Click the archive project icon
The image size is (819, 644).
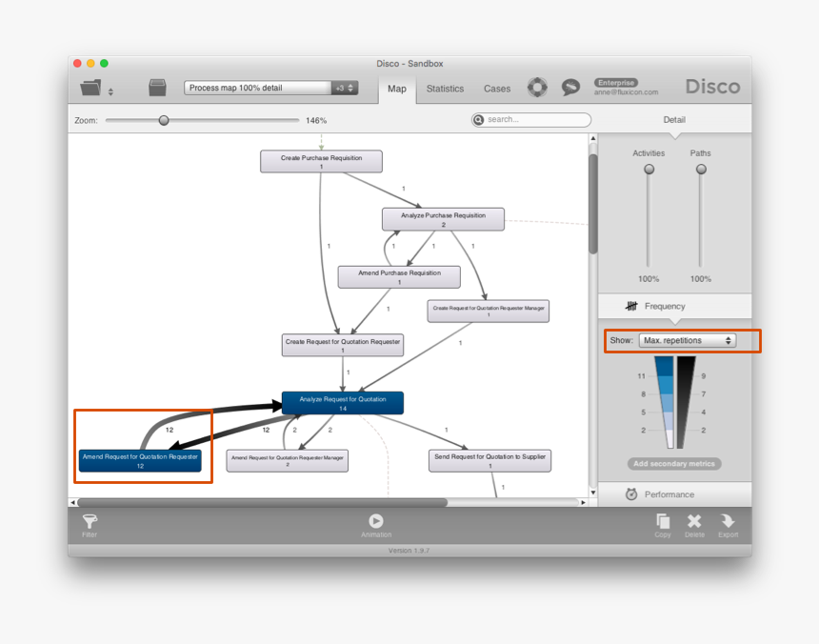pyautogui.click(x=157, y=86)
